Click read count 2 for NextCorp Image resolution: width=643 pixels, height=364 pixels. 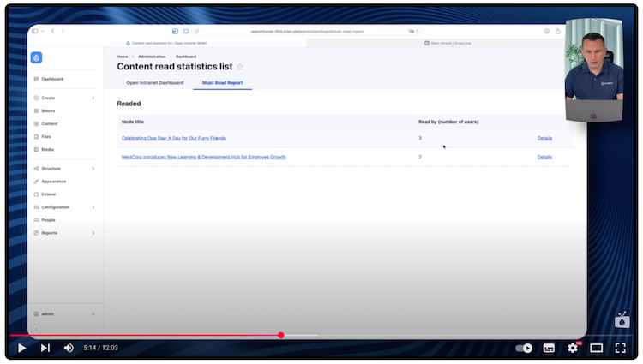pos(420,158)
